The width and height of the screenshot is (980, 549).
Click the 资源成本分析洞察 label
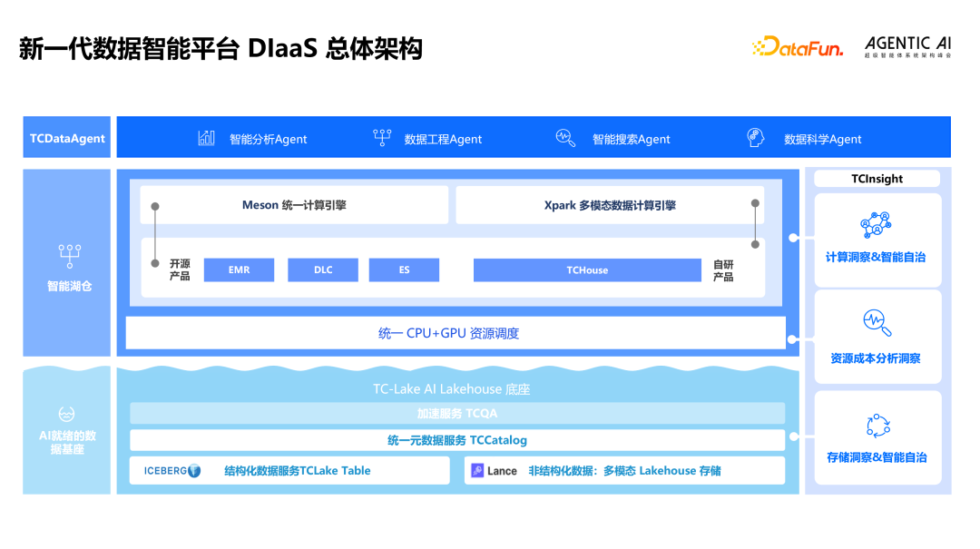(x=876, y=359)
